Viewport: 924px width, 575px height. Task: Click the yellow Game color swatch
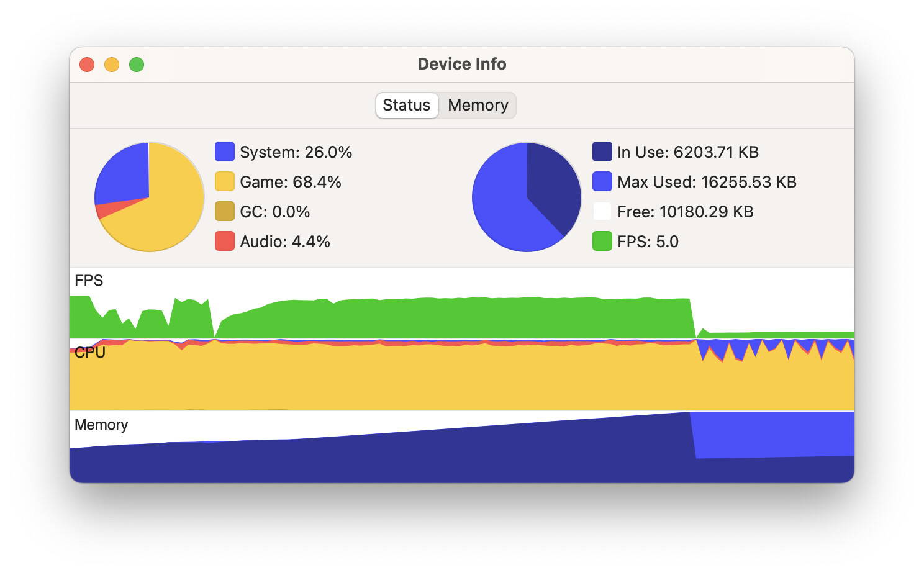[225, 182]
